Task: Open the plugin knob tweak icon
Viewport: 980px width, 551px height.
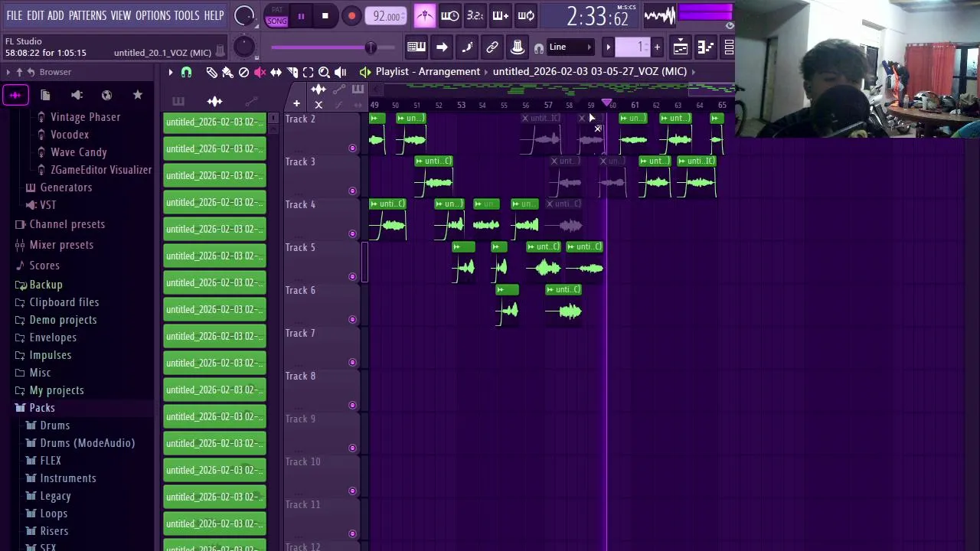Action: tap(518, 47)
